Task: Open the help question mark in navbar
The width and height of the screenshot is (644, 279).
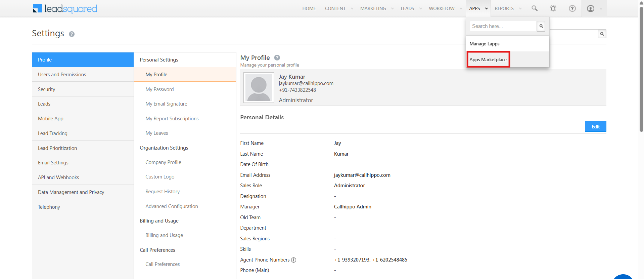Action: point(572,8)
